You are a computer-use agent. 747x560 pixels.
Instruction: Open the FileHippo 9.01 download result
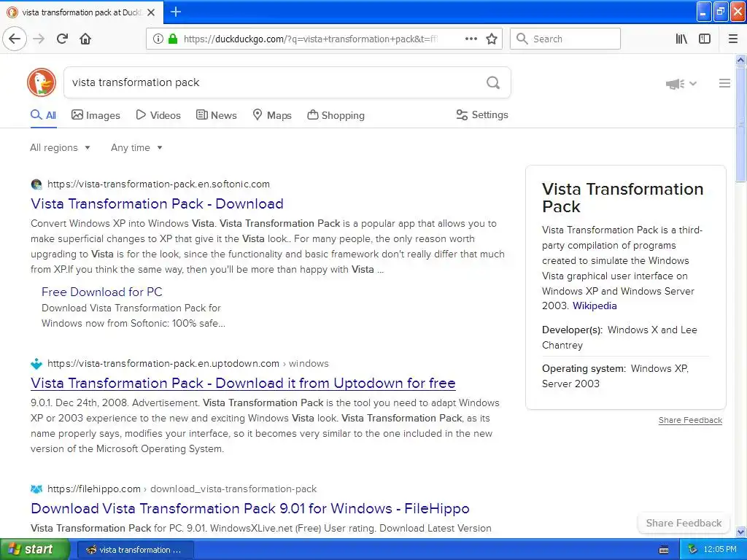[x=250, y=508]
